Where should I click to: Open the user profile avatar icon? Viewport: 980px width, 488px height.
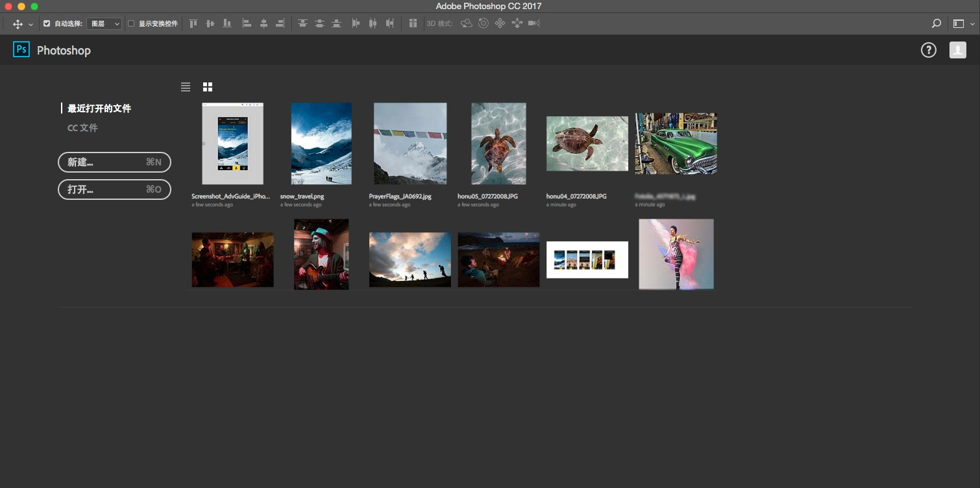(958, 50)
